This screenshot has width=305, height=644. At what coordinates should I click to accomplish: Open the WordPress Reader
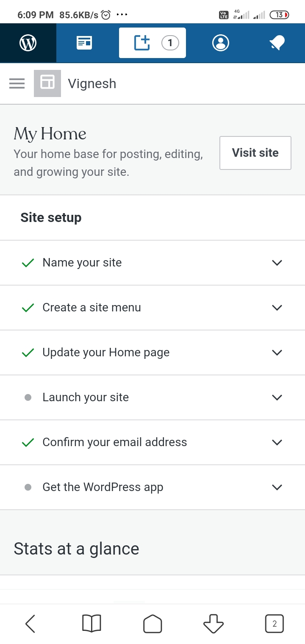(x=83, y=42)
